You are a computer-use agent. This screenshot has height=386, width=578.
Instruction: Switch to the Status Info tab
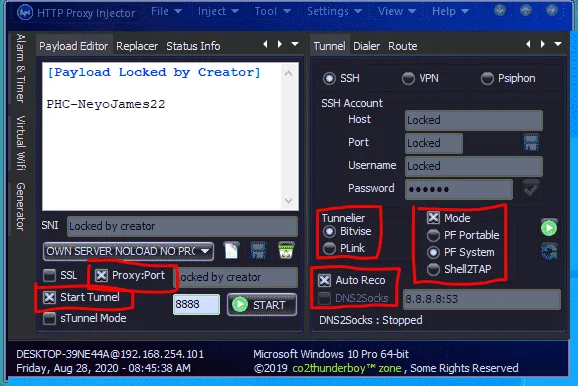(193, 46)
